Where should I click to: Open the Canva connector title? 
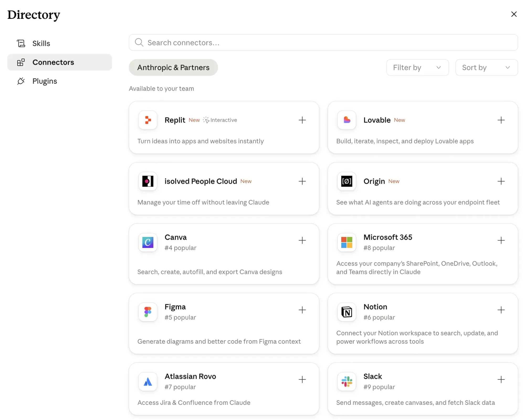pos(176,237)
